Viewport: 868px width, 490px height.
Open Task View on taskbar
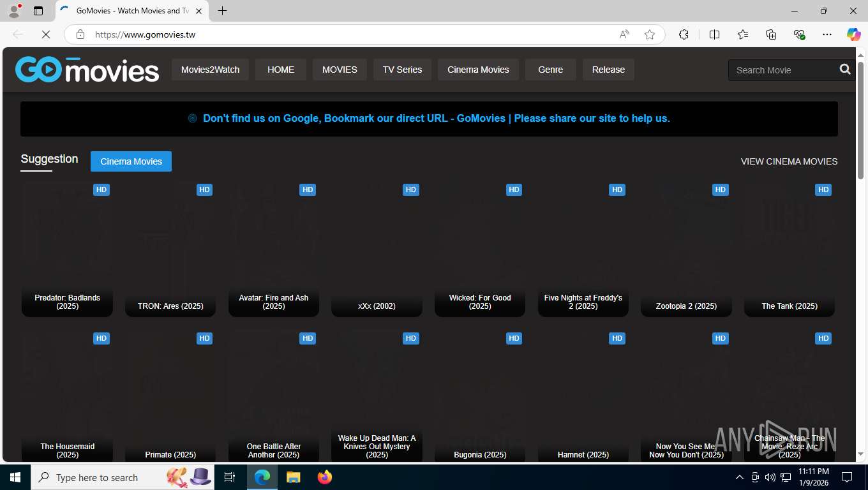pyautogui.click(x=230, y=477)
